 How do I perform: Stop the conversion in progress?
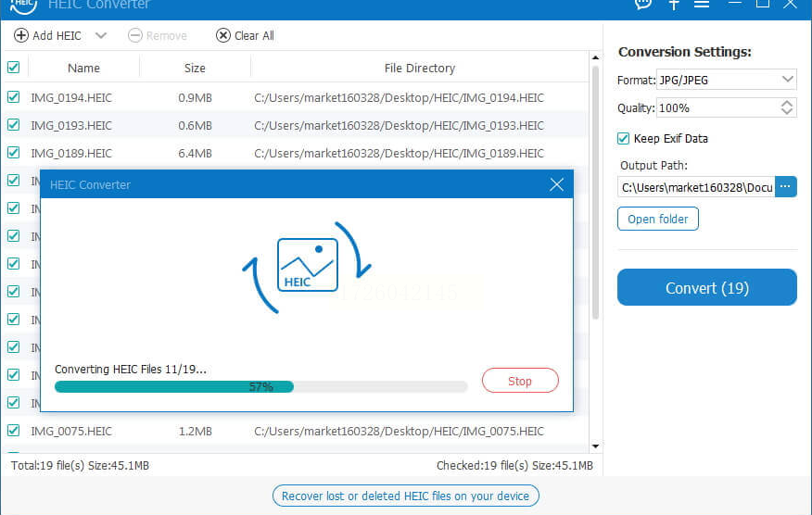pyautogui.click(x=520, y=381)
